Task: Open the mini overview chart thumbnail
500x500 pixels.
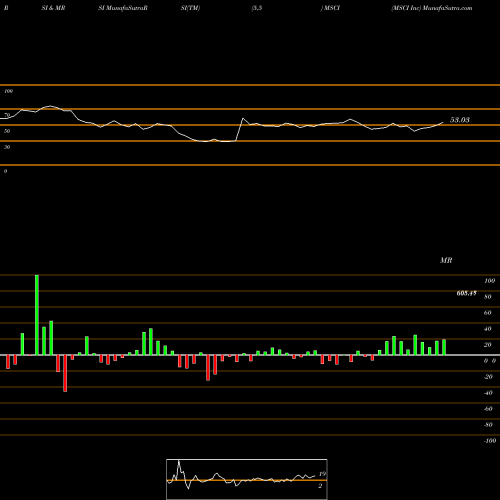Action: [x=247, y=479]
